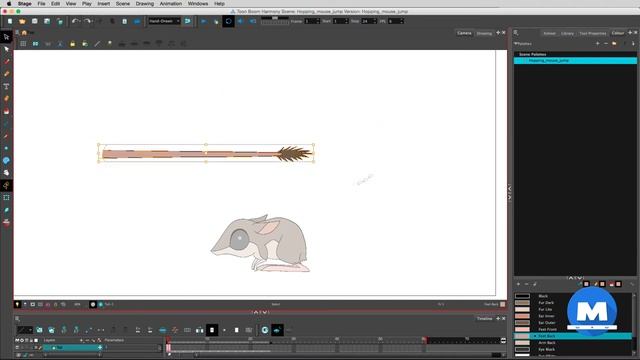Redo the last action
Viewport: 640px width, 360px height.
coord(87,21)
